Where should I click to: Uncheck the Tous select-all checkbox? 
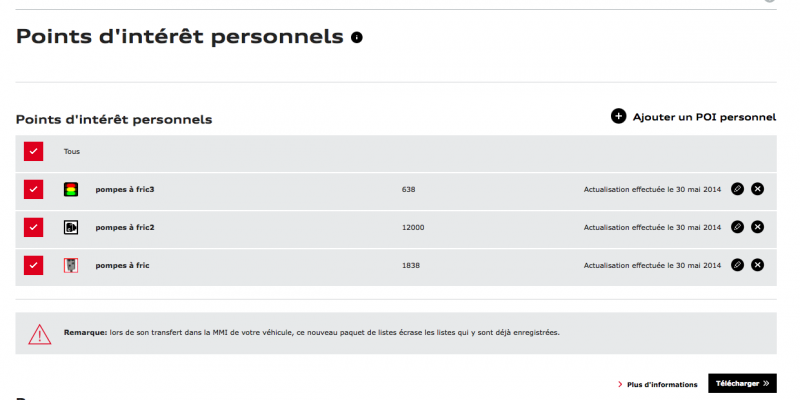pyautogui.click(x=34, y=152)
